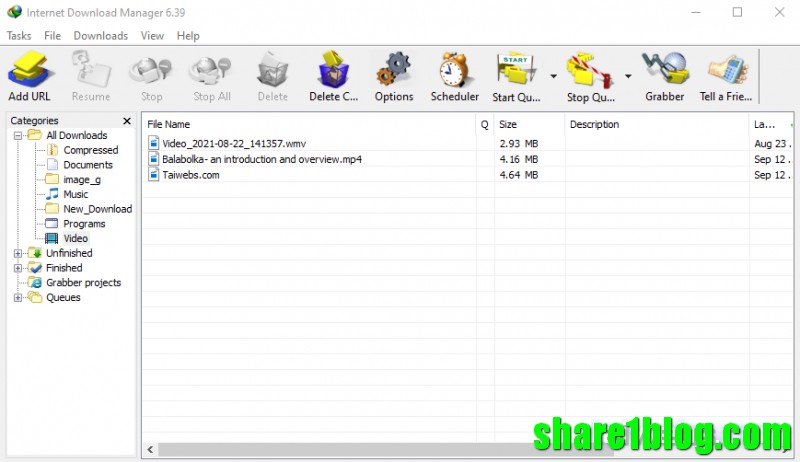Select the Unfinished category
800x462 pixels.
tap(69, 253)
